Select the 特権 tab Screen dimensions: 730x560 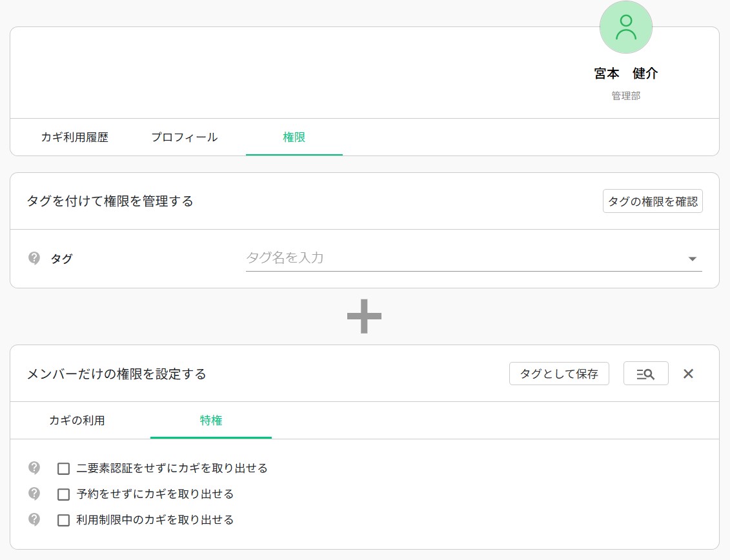211,421
